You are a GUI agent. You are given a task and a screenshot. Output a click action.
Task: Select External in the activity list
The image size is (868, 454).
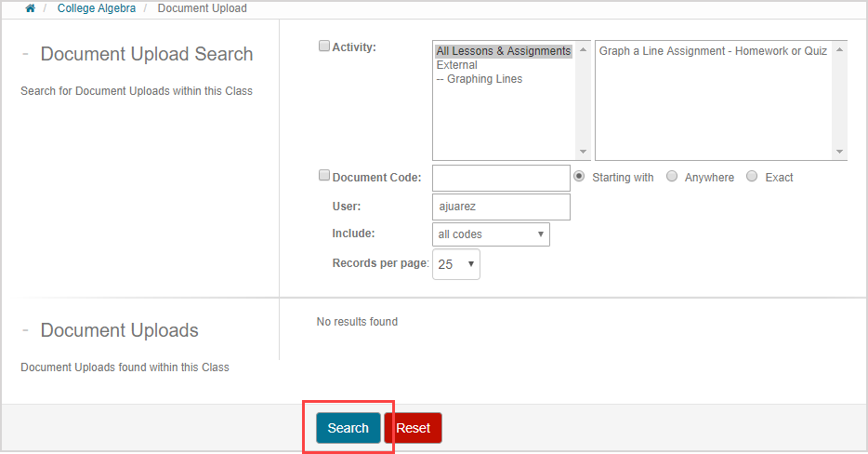456,65
